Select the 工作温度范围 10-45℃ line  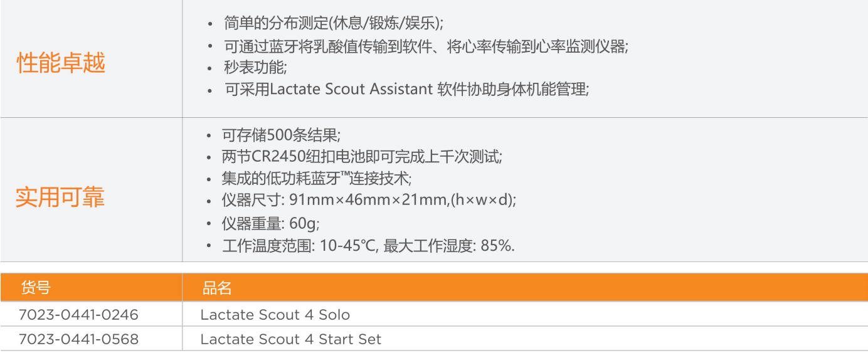(300, 246)
